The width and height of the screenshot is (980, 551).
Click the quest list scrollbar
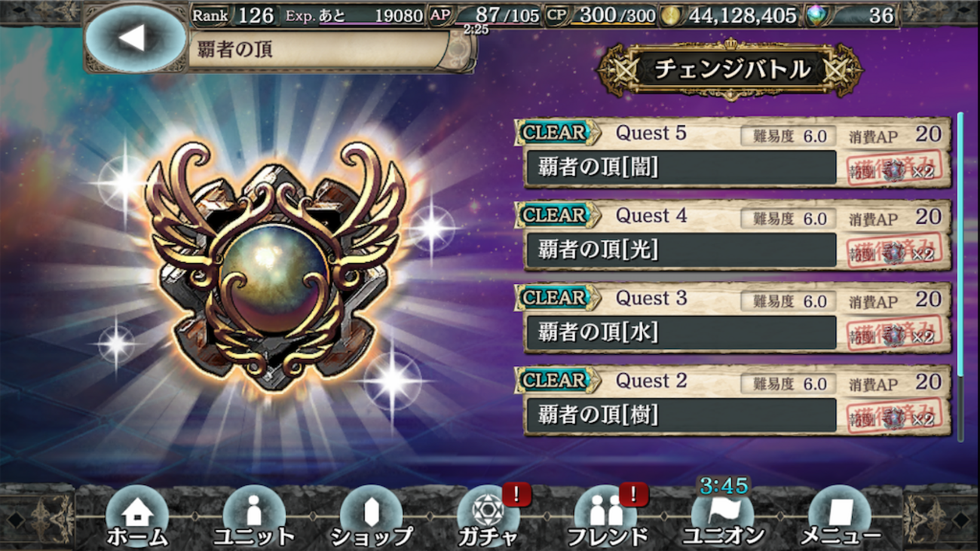coord(960,277)
